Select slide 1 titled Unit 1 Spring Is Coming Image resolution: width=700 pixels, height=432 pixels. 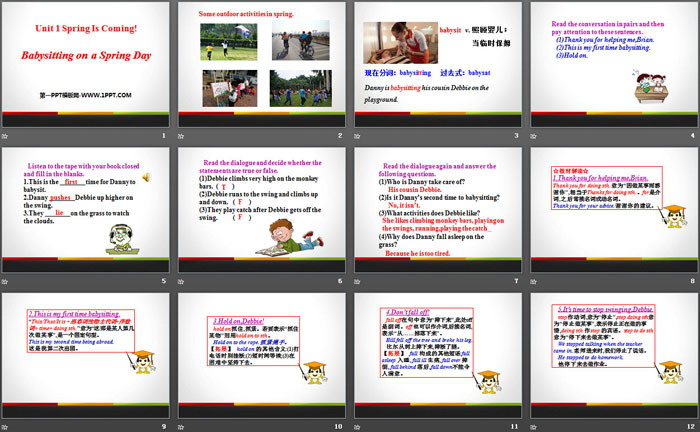click(x=85, y=65)
